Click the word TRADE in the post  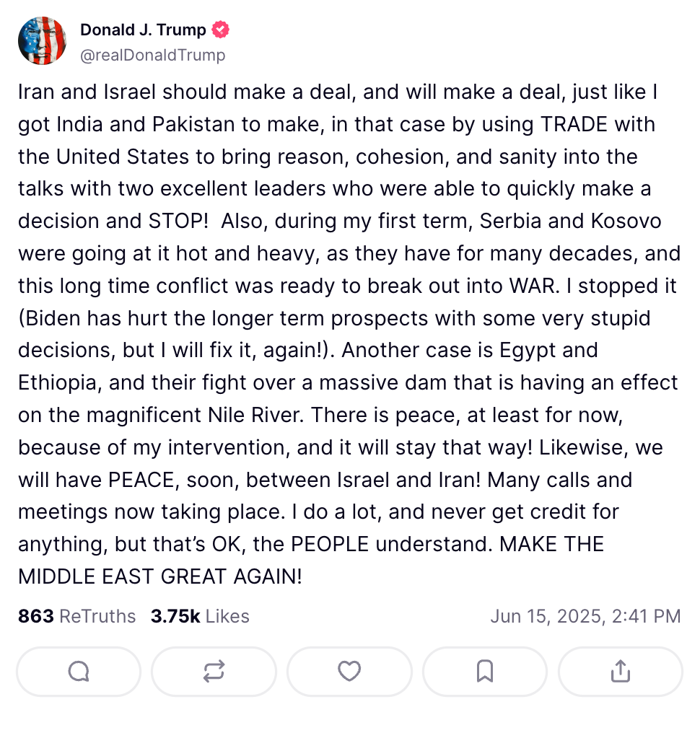tap(574, 124)
